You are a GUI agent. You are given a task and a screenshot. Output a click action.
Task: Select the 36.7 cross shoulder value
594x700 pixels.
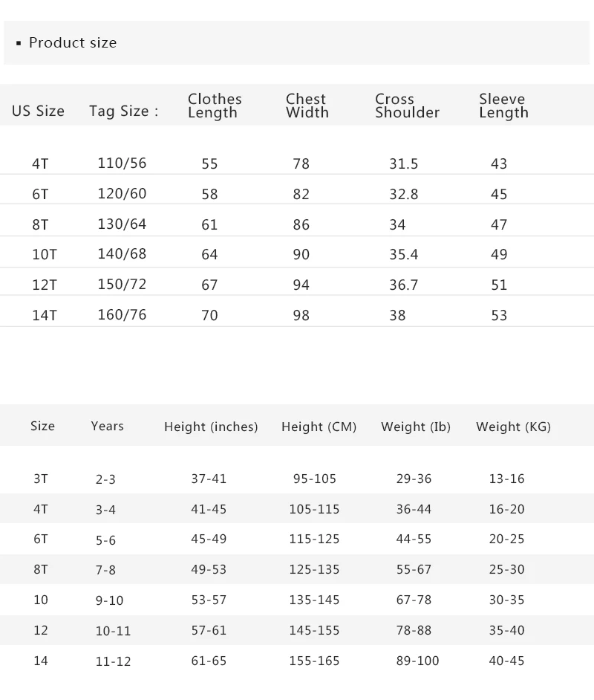point(404,285)
